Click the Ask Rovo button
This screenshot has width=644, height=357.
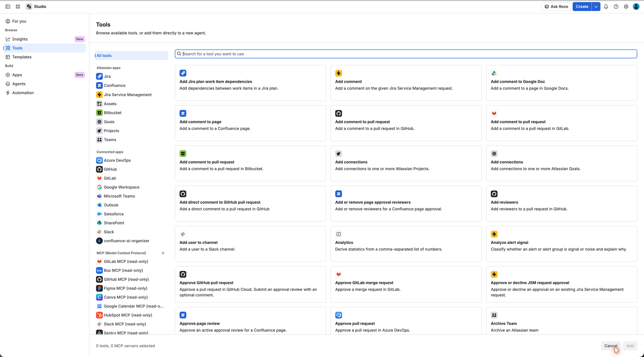click(x=556, y=7)
